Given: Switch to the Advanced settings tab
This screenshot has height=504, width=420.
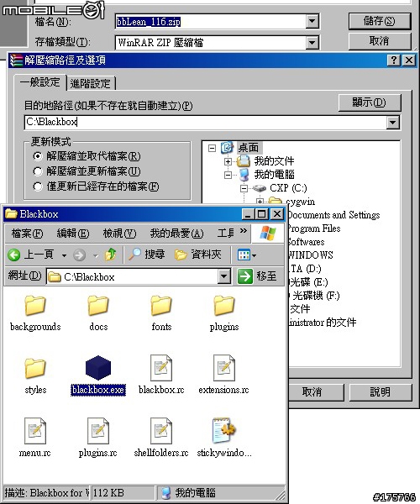Looking at the screenshot, I should 90,83.
